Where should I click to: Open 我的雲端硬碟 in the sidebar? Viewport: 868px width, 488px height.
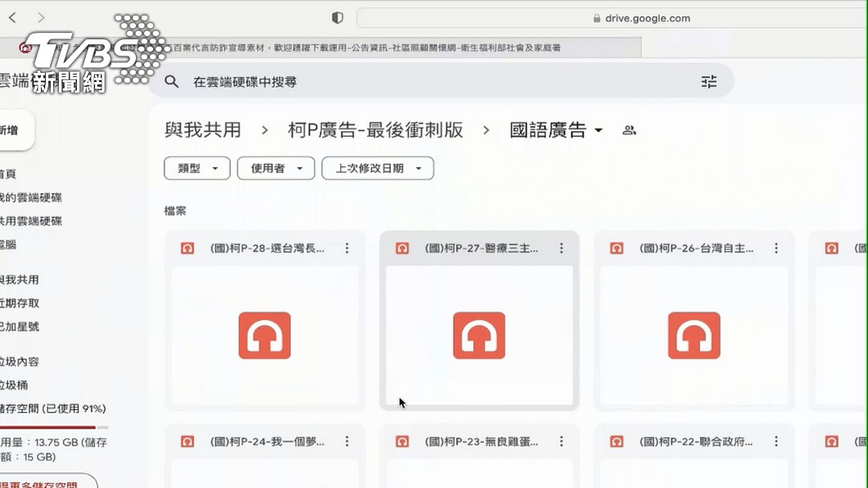tap(31, 197)
